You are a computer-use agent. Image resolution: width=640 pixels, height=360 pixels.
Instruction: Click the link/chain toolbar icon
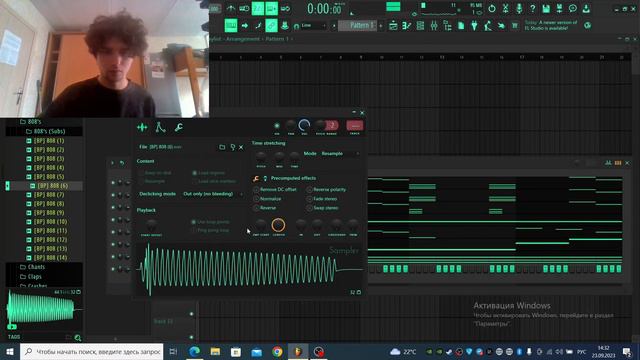(271, 26)
